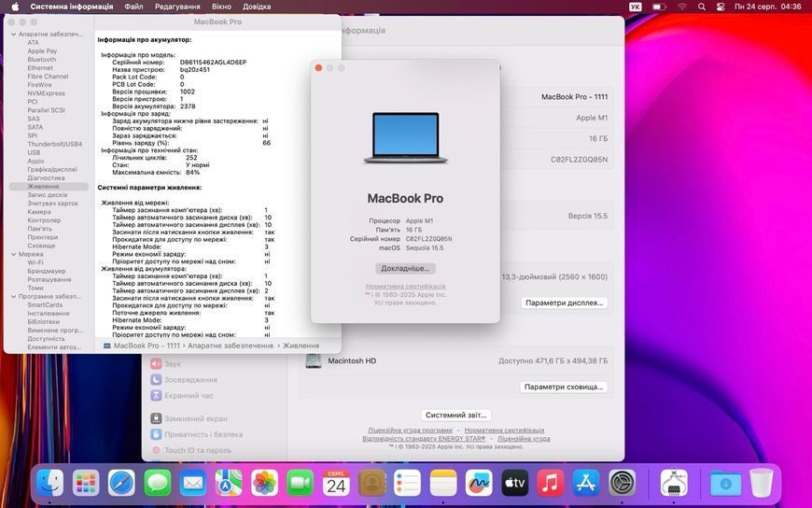Open Calendar showing 24 in Dock
Image resolution: width=812 pixels, height=508 pixels.
tap(336, 483)
